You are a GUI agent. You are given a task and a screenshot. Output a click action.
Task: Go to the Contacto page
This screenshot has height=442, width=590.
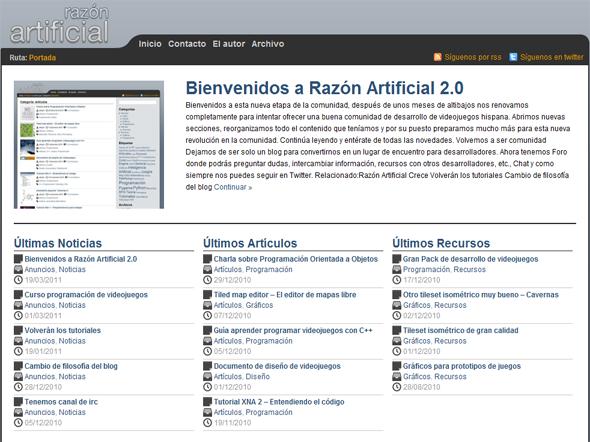click(x=187, y=44)
